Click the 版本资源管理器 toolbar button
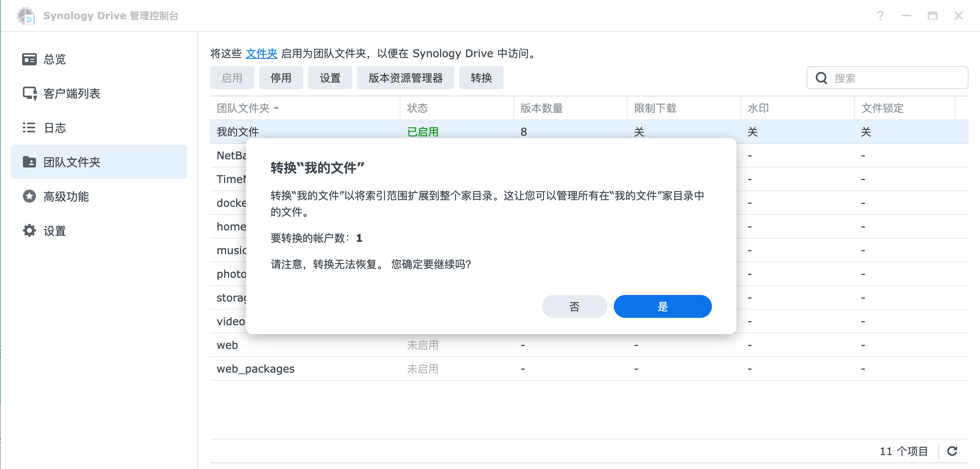 [405, 78]
